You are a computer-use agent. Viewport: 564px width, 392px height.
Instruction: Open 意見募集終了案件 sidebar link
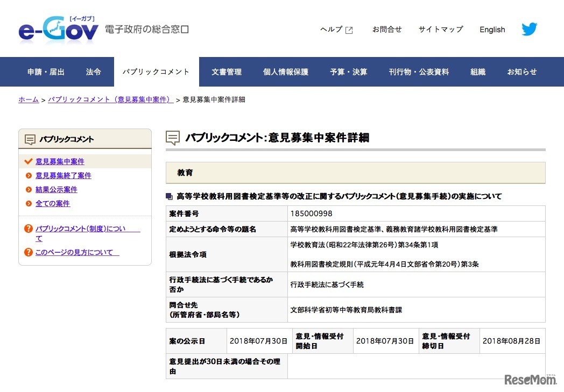tap(64, 176)
